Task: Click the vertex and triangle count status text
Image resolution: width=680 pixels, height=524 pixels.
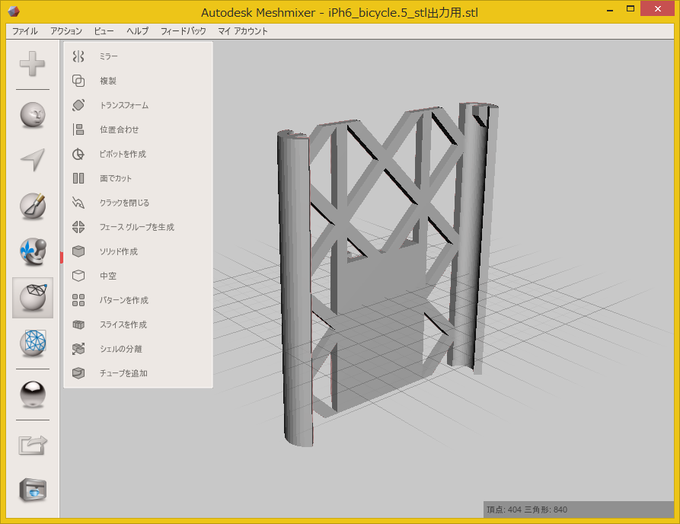Action: point(527,510)
